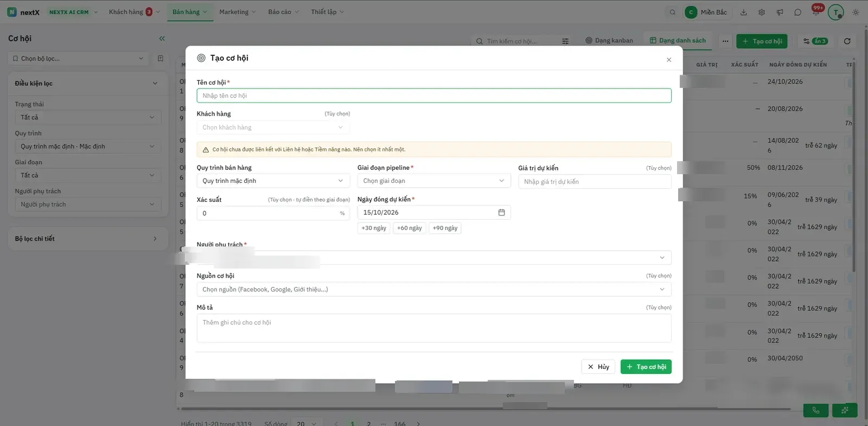Open the Quy trình bán hàng dropdown
The width and height of the screenshot is (868, 426).
pos(273,181)
